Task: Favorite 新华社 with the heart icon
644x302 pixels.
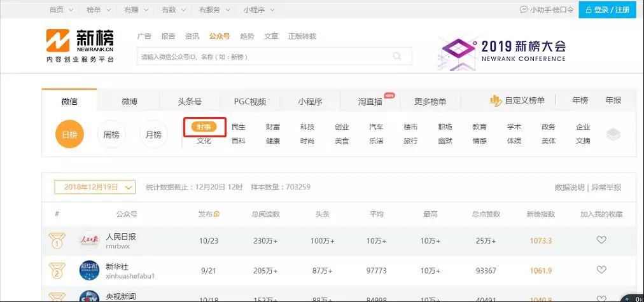Action: [601, 270]
